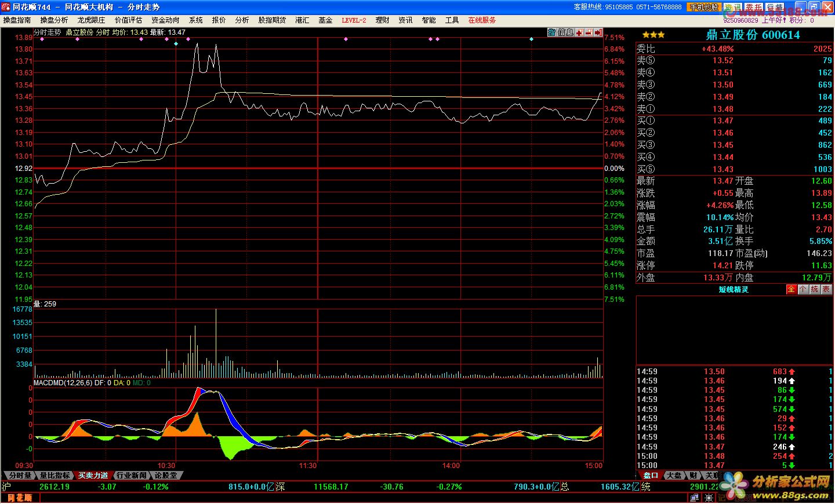Viewport: 835px width, 504px height.
Task: Open the 资讯 title bar button
Action: tap(733, 7)
